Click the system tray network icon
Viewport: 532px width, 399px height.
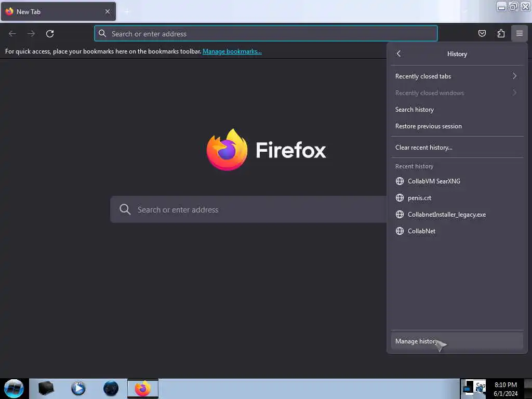[480, 389]
